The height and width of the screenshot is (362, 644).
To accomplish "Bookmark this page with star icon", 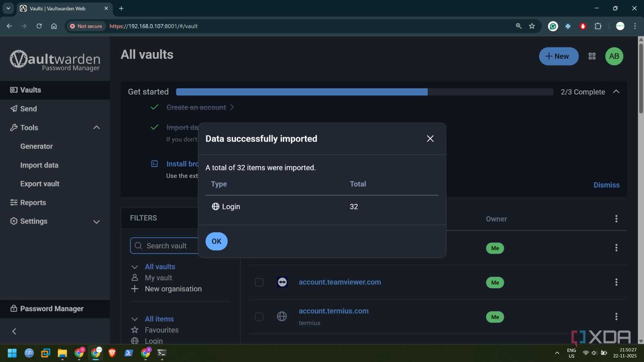I will tap(532, 26).
